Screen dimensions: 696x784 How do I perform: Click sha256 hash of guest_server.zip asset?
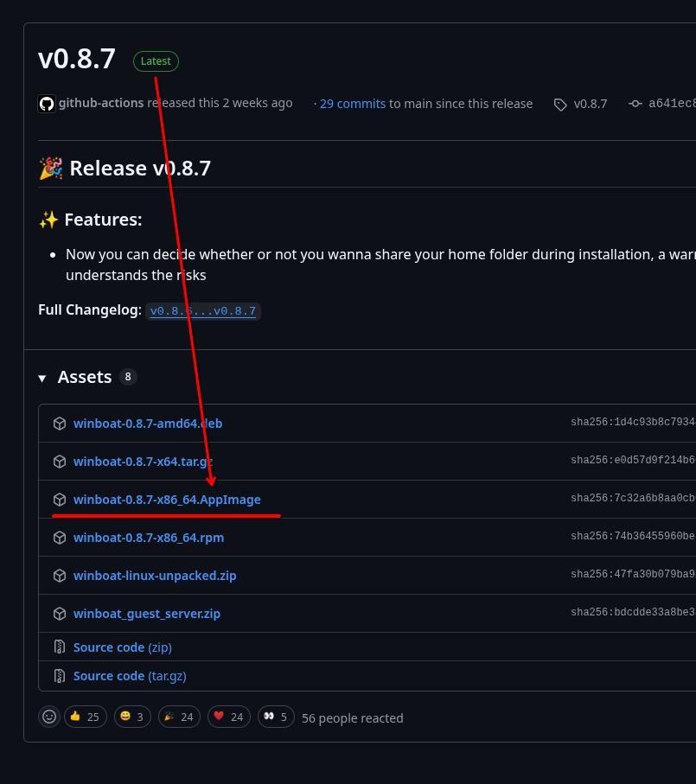tap(633, 612)
